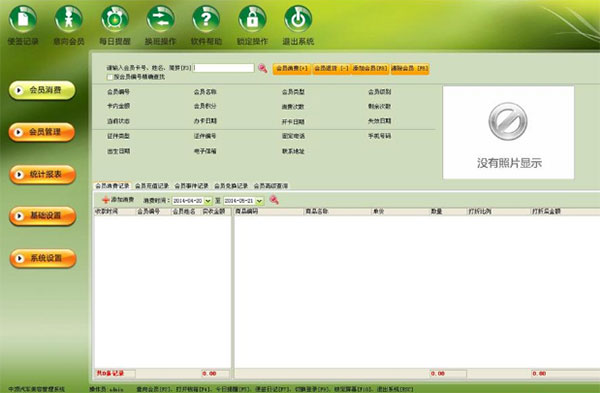The image size is (600, 393).
Task: Click the 删除会员 orange button
Action: pos(409,68)
